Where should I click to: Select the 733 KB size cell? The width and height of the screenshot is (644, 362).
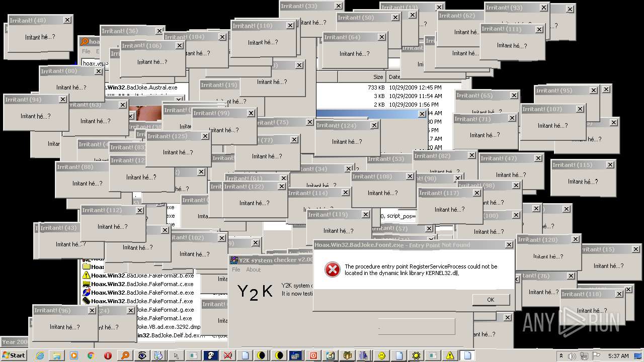pyautogui.click(x=376, y=87)
